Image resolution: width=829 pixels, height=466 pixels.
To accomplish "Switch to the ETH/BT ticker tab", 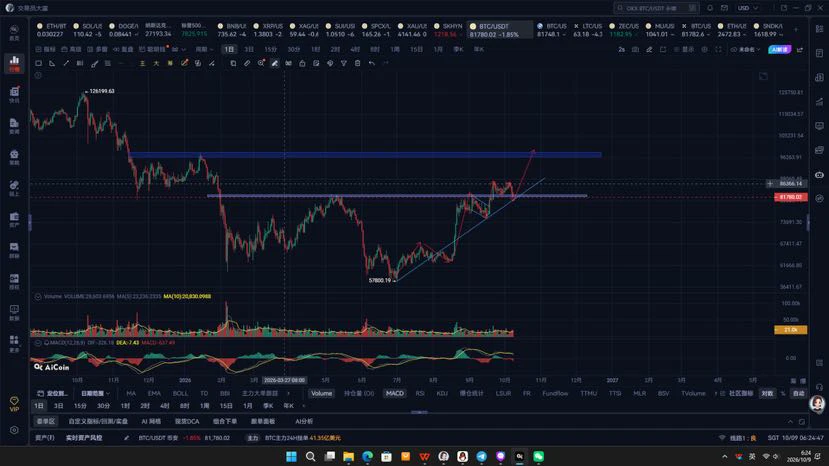I will click(x=52, y=30).
